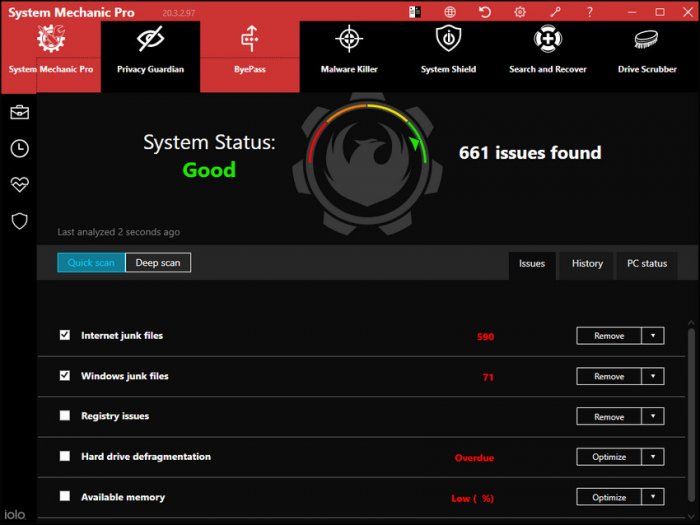The width and height of the screenshot is (700, 525).
Task: Open help question mark icon
Action: tap(590, 12)
